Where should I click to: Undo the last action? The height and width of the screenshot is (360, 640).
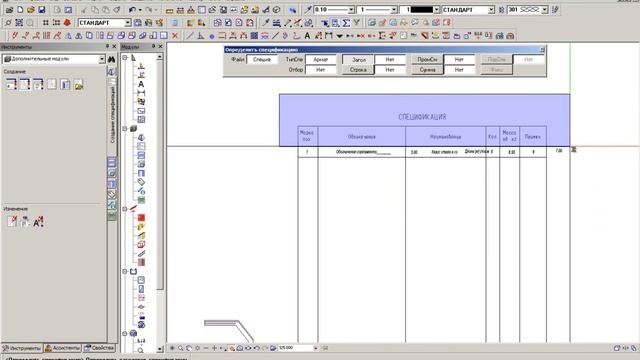coord(132,9)
